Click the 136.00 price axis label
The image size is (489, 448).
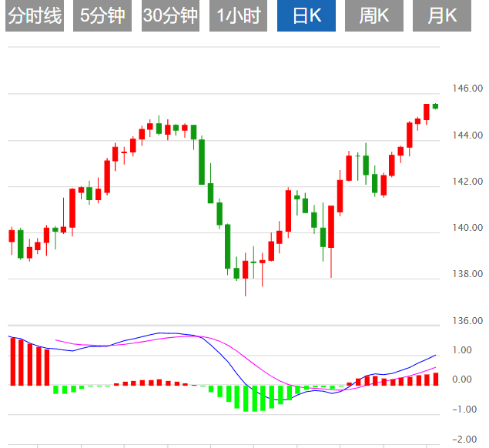(x=468, y=321)
